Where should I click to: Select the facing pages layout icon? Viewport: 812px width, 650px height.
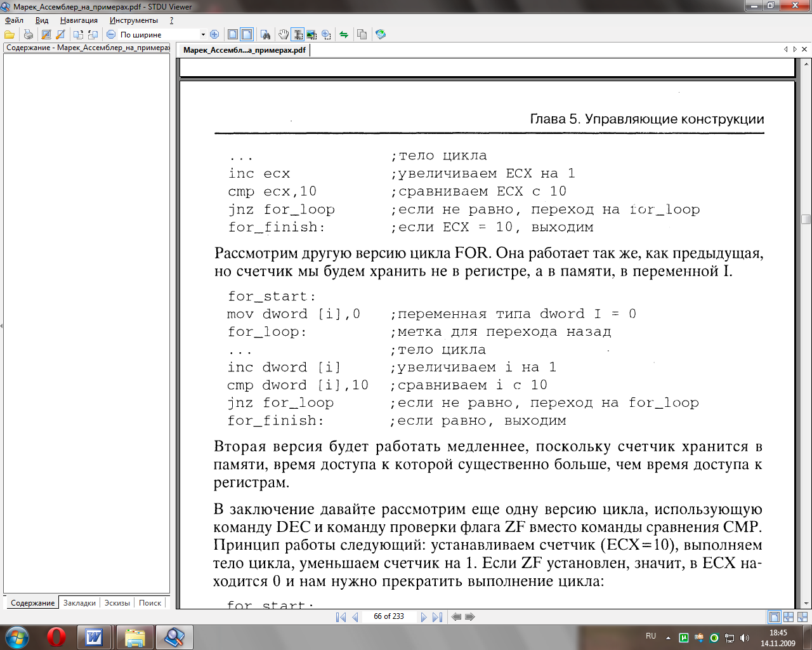pos(247,34)
